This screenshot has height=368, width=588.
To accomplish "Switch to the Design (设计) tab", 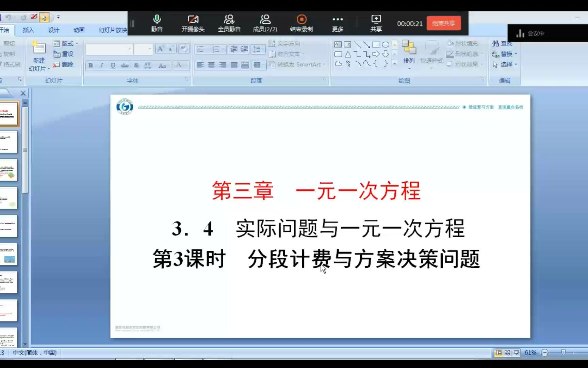I will point(53,30).
